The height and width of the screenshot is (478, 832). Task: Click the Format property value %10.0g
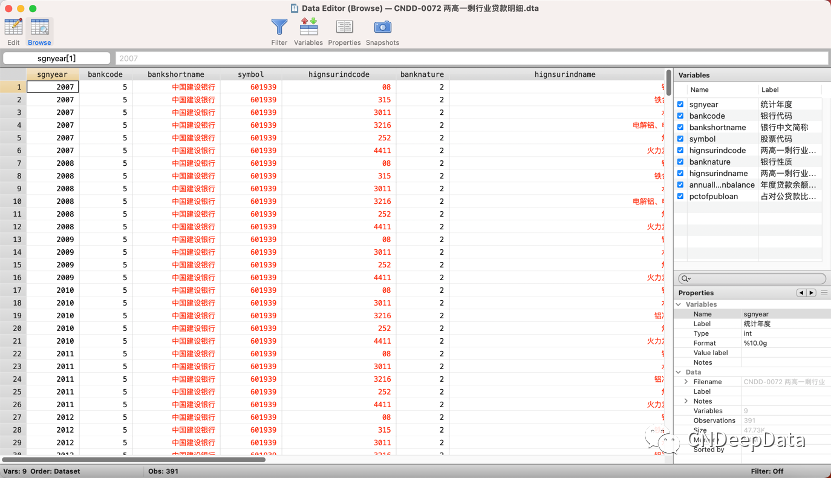click(755, 343)
